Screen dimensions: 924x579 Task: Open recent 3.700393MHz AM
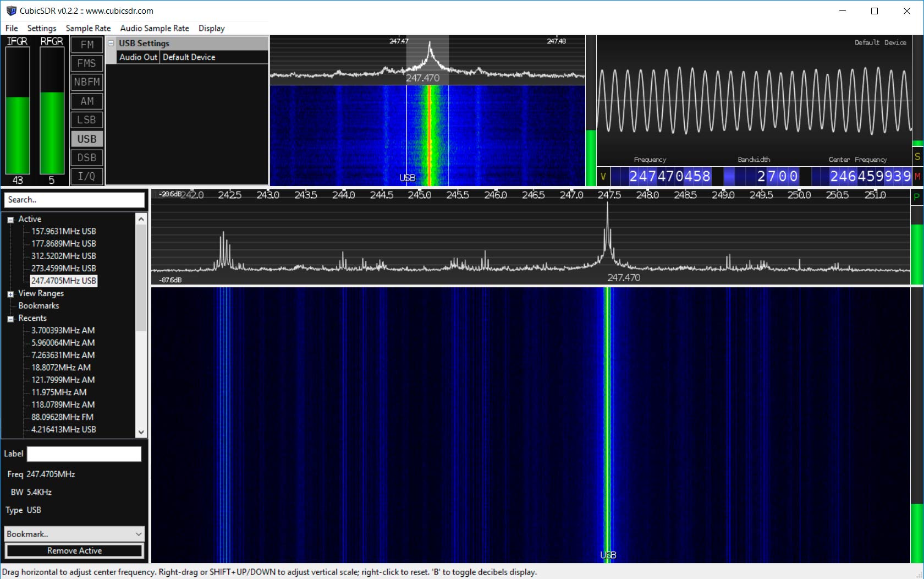tap(63, 330)
